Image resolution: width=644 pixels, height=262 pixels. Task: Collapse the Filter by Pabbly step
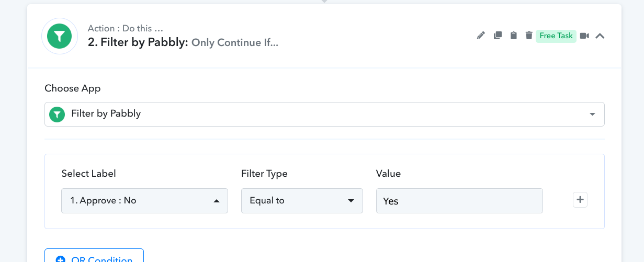[x=600, y=36]
